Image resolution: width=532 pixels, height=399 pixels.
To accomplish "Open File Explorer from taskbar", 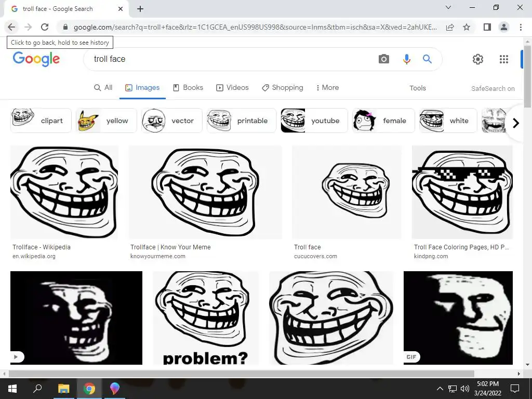I will pos(63,389).
